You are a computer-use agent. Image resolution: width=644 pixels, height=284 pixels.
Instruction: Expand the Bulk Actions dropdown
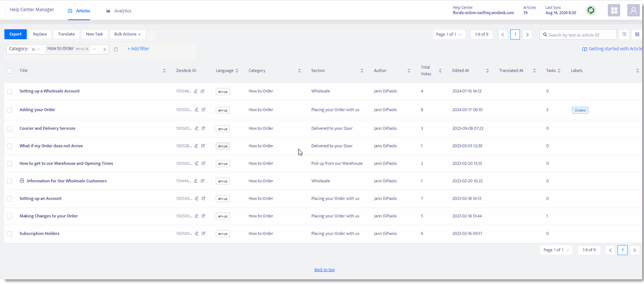coord(128,34)
